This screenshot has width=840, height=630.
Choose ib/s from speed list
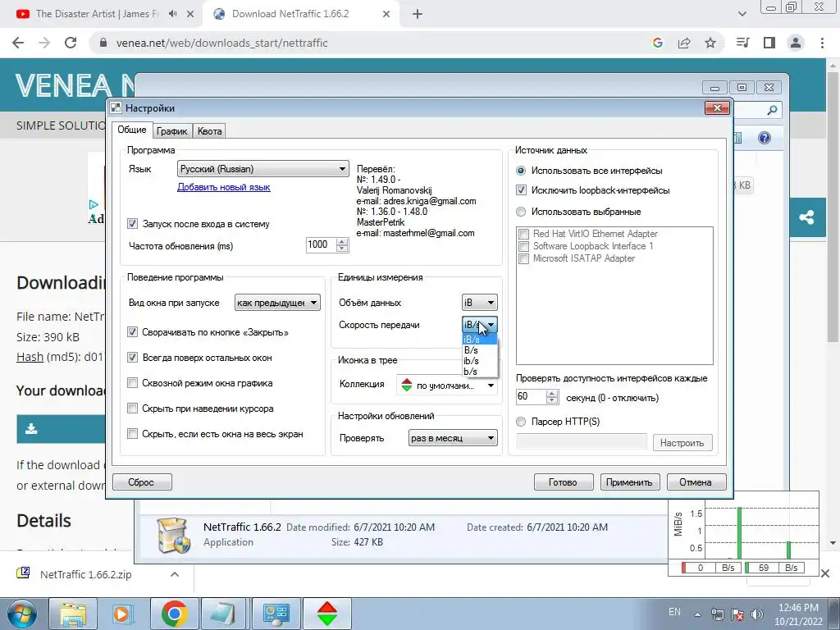(x=479, y=361)
